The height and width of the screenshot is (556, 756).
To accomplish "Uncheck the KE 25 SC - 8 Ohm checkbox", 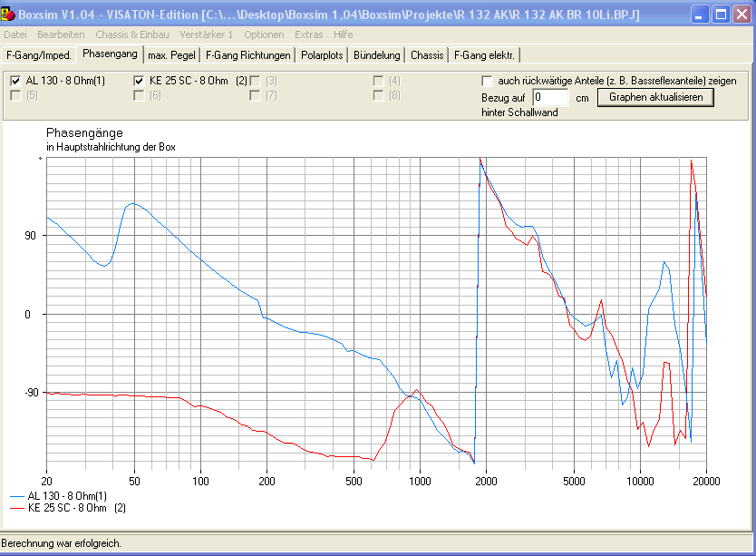I will (x=139, y=81).
